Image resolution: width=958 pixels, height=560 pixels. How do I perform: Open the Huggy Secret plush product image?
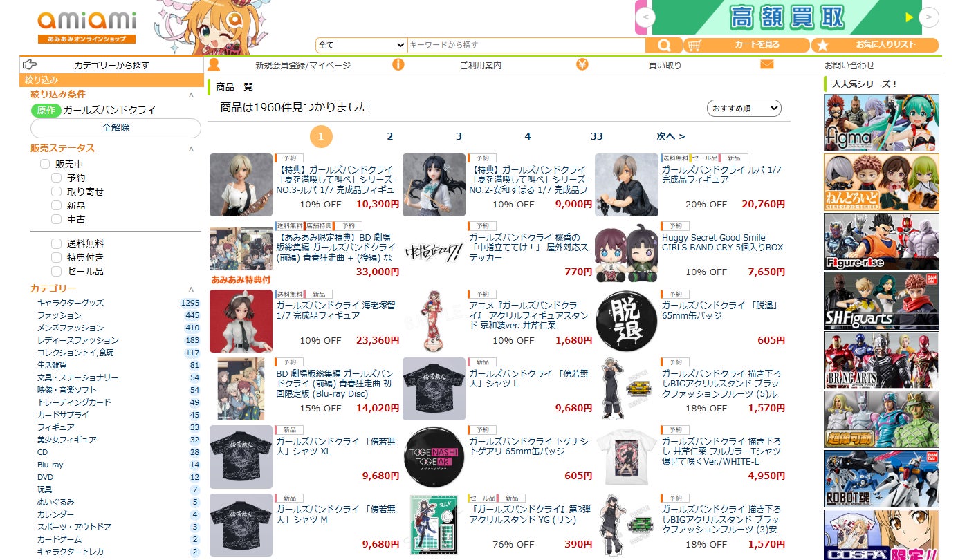point(627,252)
